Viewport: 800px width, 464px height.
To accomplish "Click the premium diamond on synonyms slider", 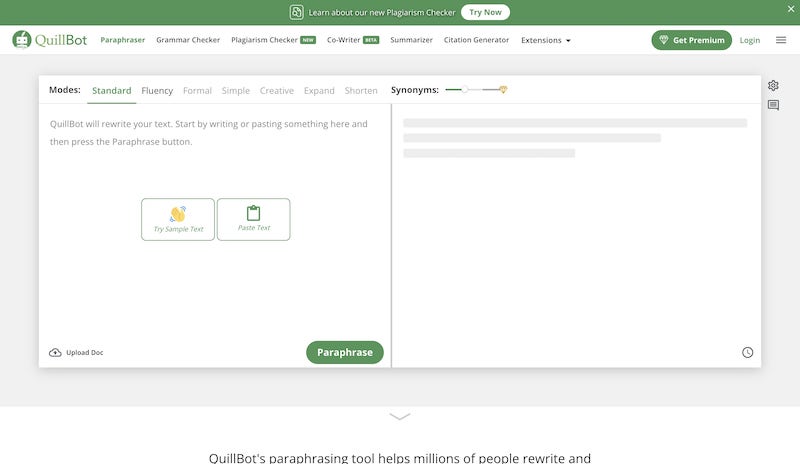I will (x=503, y=90).
